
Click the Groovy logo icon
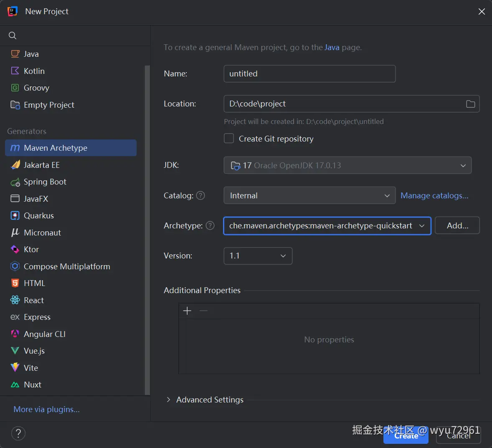point(15,88)
